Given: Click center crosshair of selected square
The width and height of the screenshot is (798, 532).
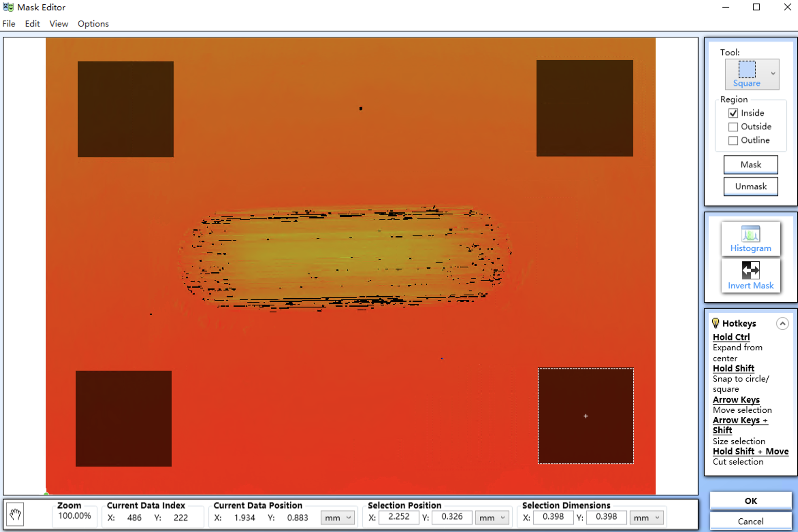Looking at the screenshot, I should point(586,416).
